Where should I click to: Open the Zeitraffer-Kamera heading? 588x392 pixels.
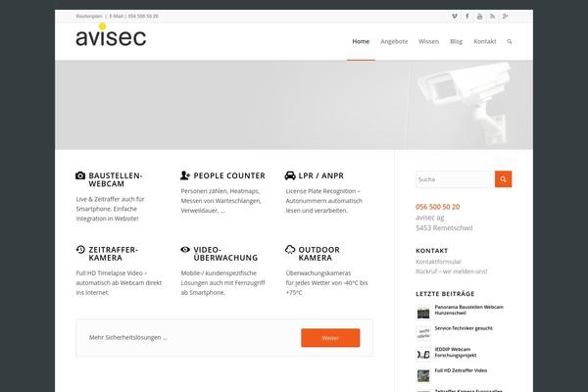[x=114, y=254]
